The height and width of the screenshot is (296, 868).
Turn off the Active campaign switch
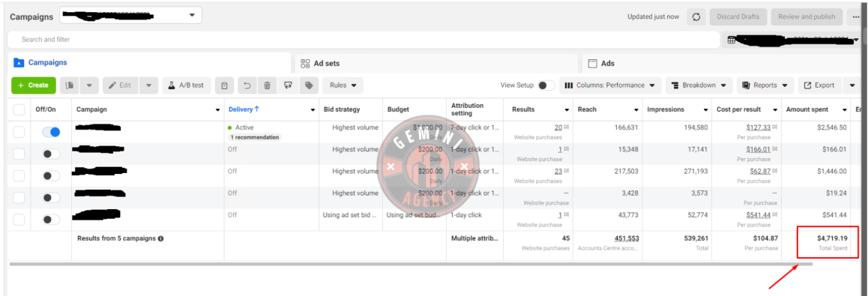pyautogui.click(x=51, y=132)
